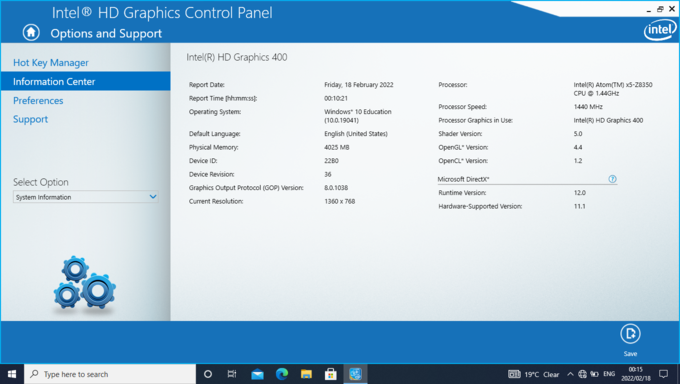Click the Processor Speed value 1440 MHz
This screenshot has width=680, height=384.
point(588,107)
